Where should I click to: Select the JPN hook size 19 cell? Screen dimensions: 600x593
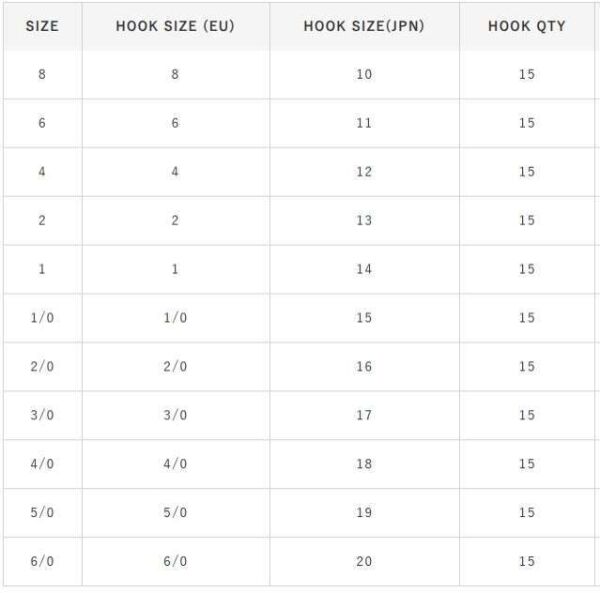pos(364,513)
